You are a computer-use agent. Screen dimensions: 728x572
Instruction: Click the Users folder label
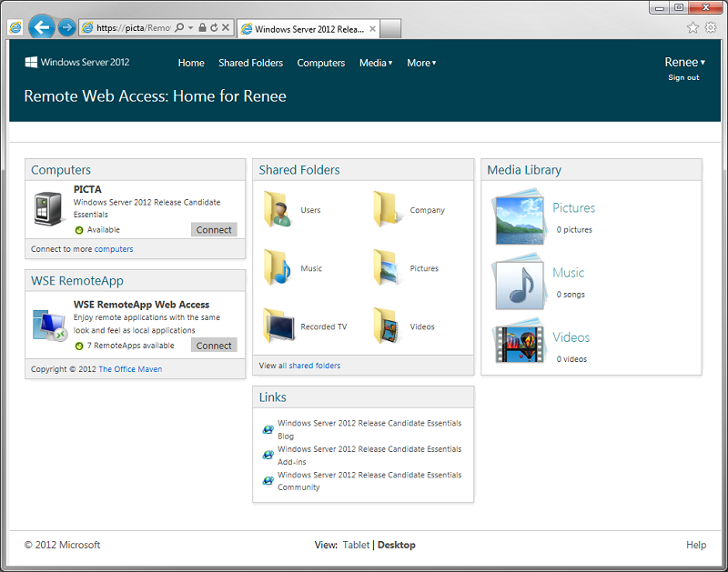click(x=310, y=210)
